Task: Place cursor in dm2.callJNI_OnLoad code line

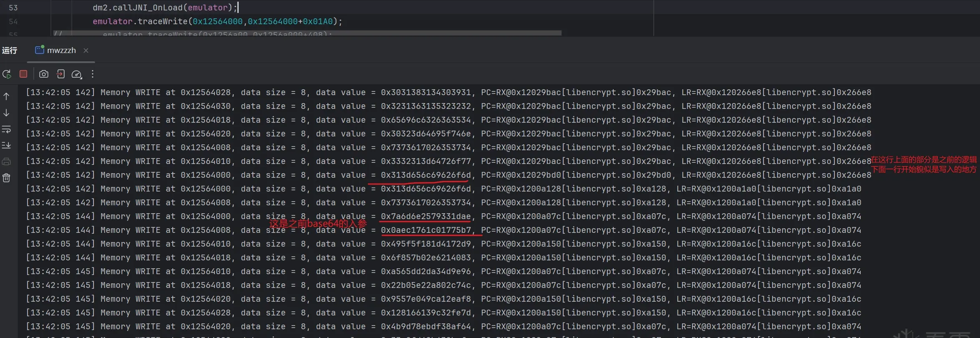Action: (165, 8)
